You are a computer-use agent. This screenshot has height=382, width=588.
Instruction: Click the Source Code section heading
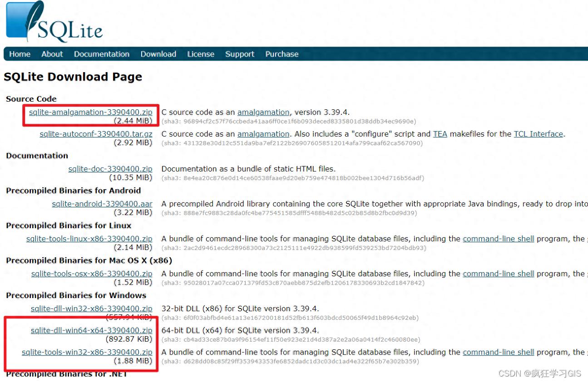click(31, 99)
